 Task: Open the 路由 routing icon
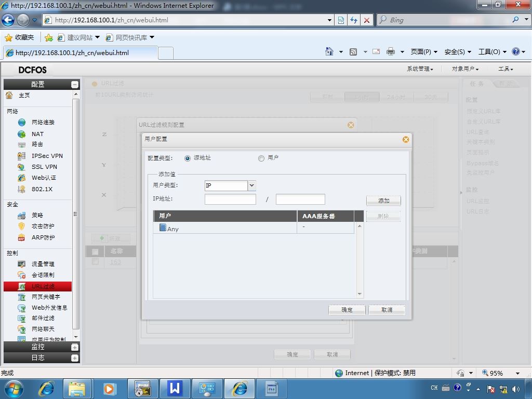coord(22,144)
